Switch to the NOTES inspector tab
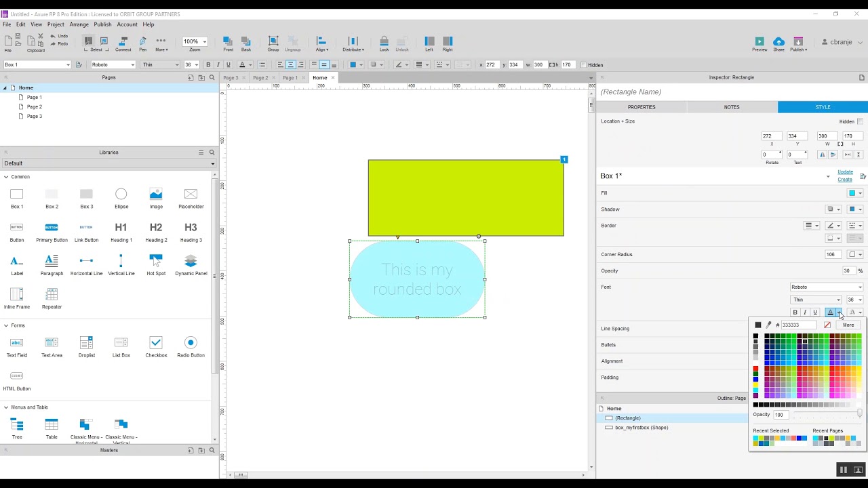868x488 pixels. (732, 107)
